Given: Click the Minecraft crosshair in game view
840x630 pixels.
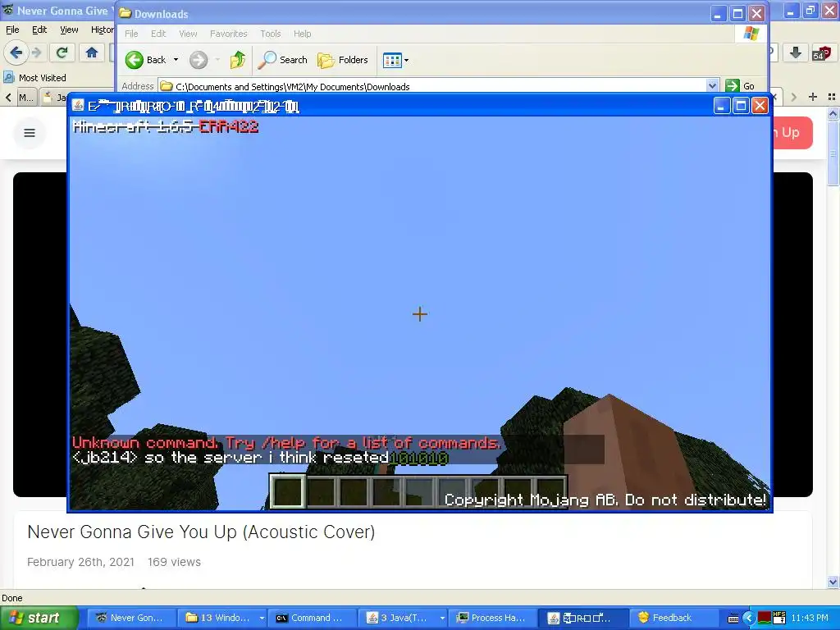Looking at the screenshot, I should (x=420, y=314).
